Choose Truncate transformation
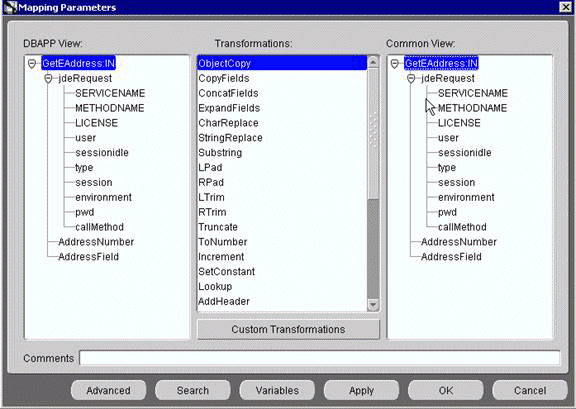Screen dimensions: 576x409 pyautogui.click(x=282, y=227)
